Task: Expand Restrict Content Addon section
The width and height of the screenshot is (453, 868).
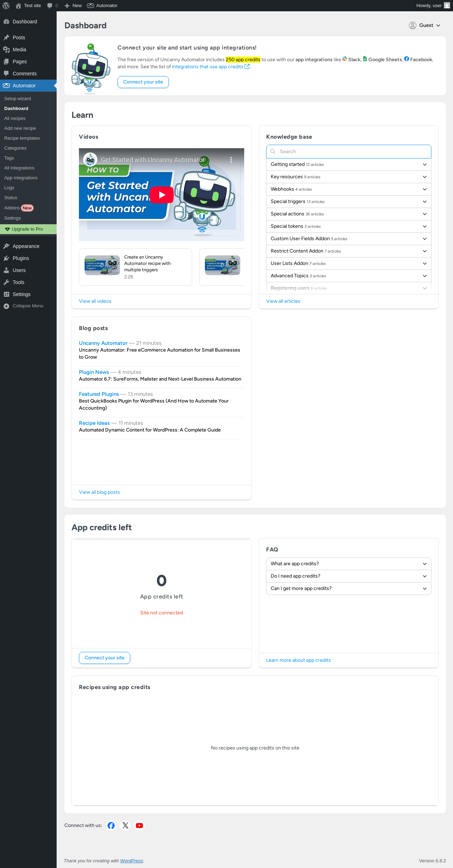Action: coord(349,251)
